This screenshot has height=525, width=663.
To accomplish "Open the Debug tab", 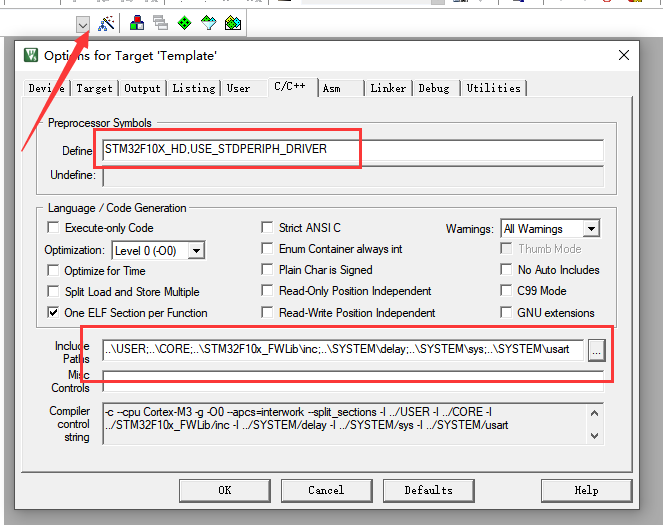I will point(434,88).
